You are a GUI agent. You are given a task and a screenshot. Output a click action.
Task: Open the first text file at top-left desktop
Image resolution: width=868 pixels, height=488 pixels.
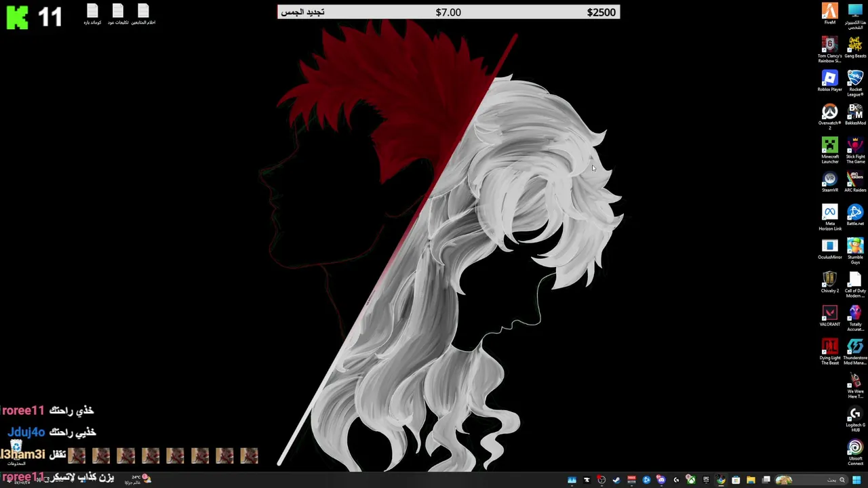click(x=92, y=14)
